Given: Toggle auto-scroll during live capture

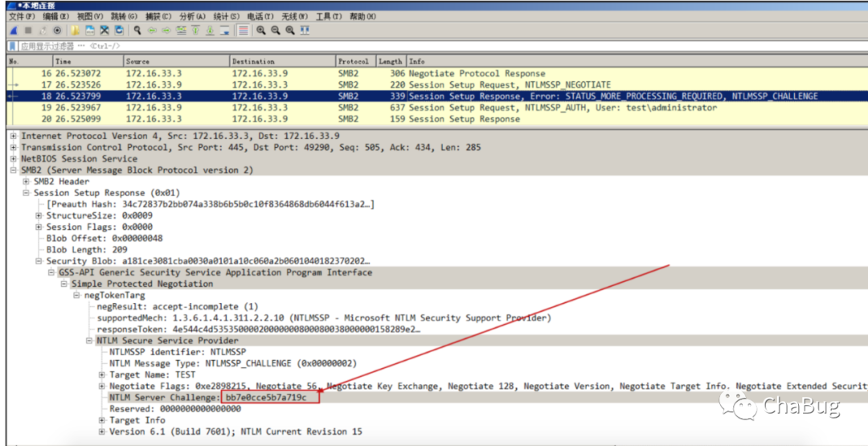Looking at the screenshot, I should [x=224, y=31].
